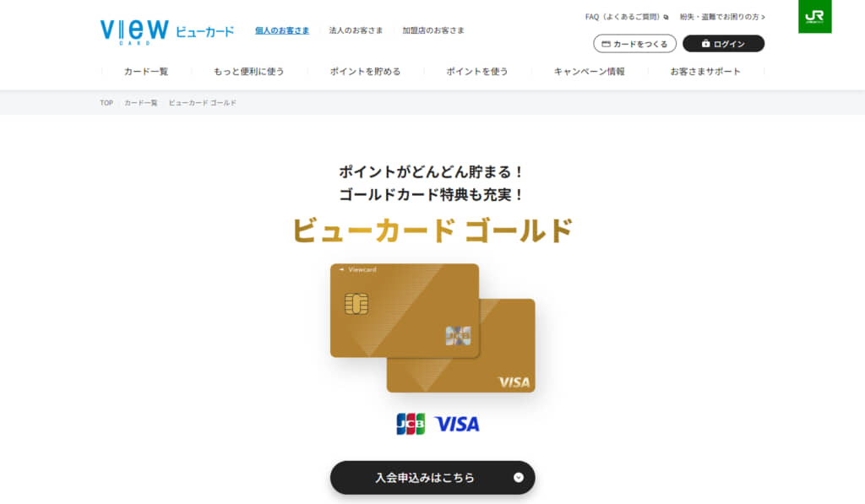This screenshot has width=865, height=504.
Task: Click the 入会申込みはこちら button
Action: (x=432, y=478)
